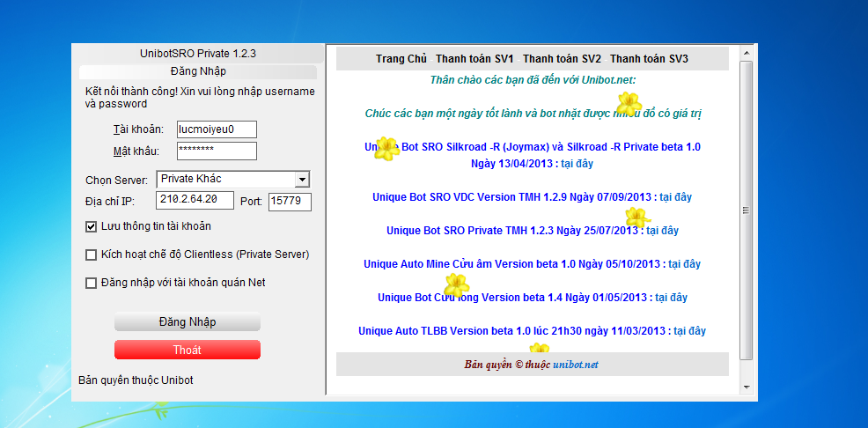This screenshot has width=868, height=428.
Task: Click the web panel scrollbar up arrow
Action: (747, 53)
